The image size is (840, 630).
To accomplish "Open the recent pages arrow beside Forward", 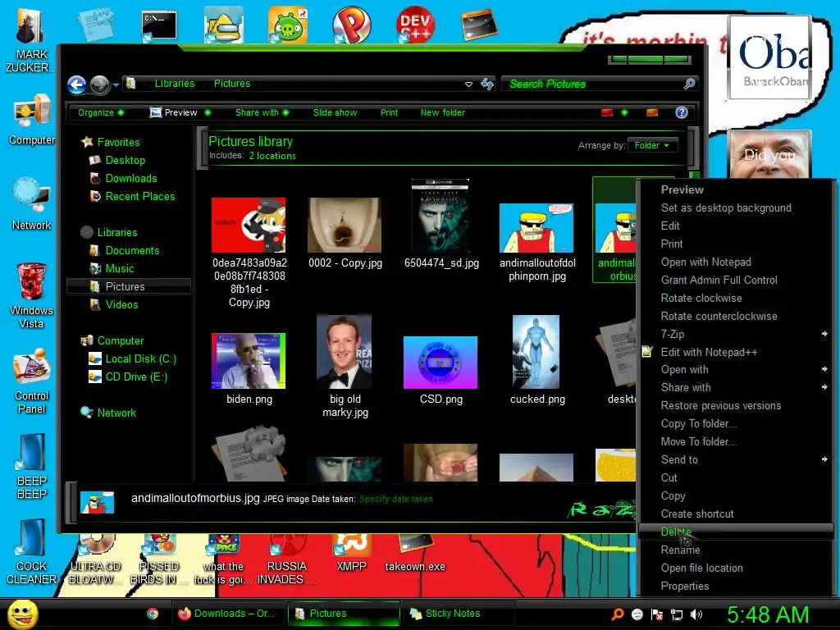I will pyautogui.click(x=116, y=84).
